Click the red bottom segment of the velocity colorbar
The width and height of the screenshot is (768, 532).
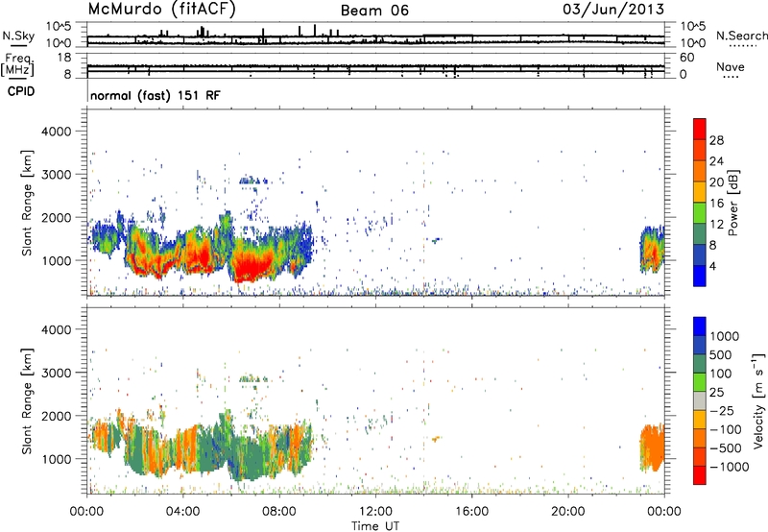(x=700, y=475)
